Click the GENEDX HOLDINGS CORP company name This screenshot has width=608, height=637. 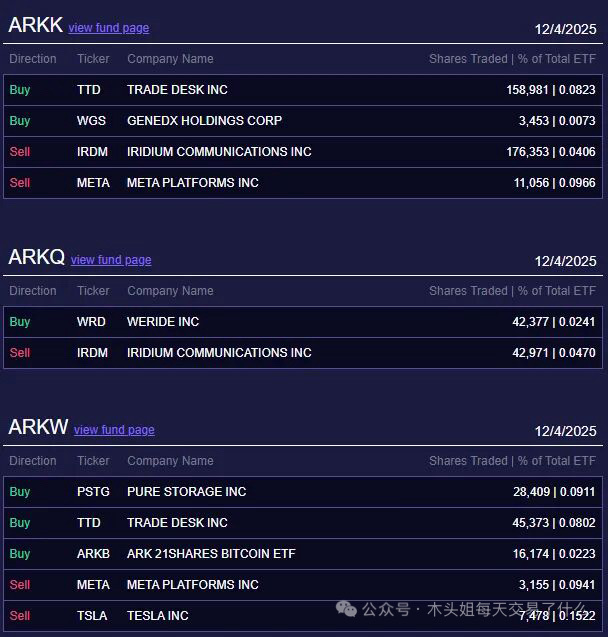204,121
